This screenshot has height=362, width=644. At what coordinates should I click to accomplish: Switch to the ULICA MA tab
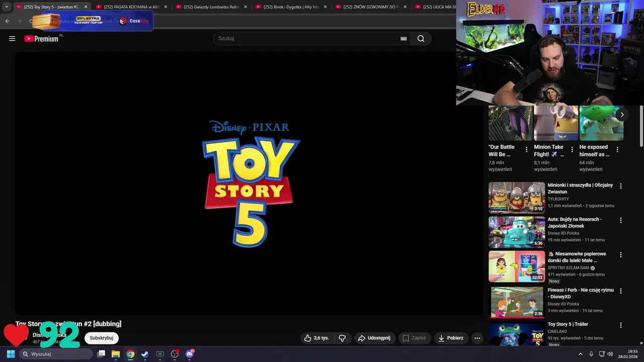click(435, 7)
